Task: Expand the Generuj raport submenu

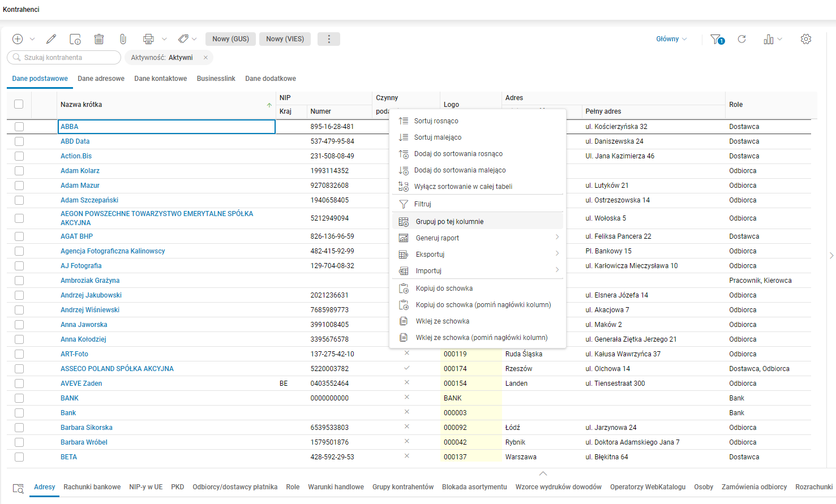Action: pyautogui.click(x=478, y=238)
